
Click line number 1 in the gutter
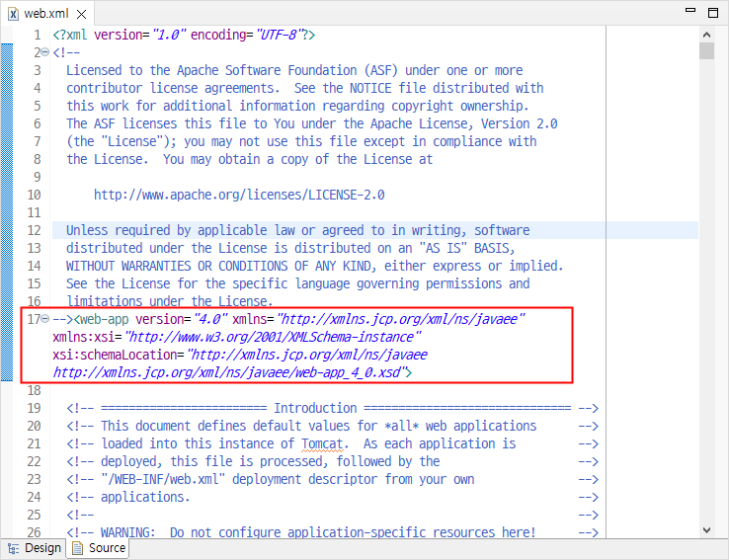[x=38, y=35]
